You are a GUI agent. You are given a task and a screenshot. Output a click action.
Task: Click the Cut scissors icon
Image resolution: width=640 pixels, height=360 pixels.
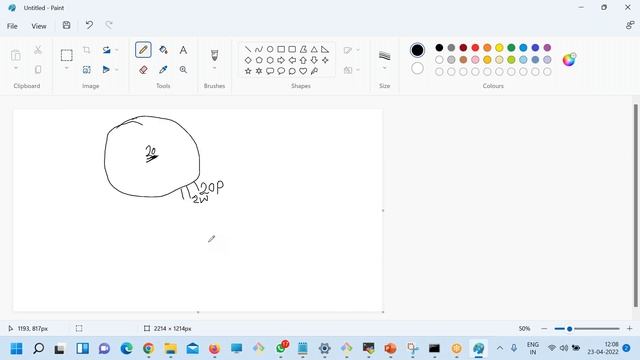(x=38, y=50)
